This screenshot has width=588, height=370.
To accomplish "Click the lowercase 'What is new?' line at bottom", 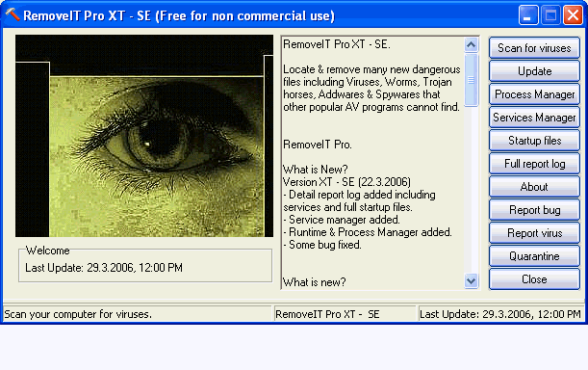I will coord(315,282).
